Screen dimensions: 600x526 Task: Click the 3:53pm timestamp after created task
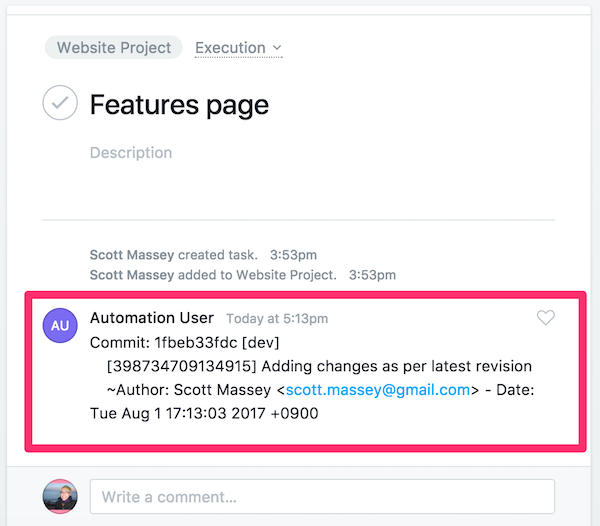point(291,255)
